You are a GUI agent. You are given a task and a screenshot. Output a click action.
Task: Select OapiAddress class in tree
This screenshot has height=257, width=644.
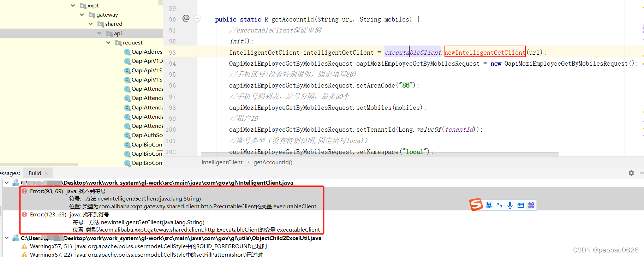click(x=147, y=52)
